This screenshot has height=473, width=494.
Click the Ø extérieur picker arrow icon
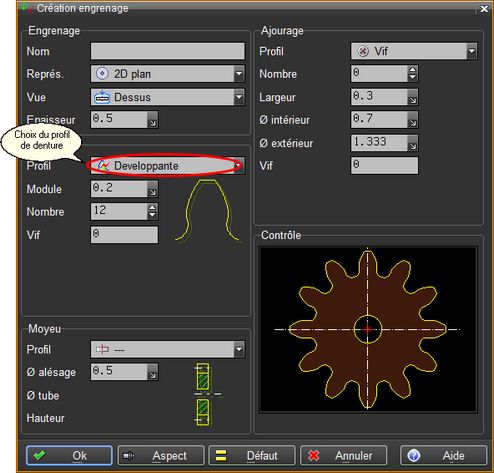[413, 143]
